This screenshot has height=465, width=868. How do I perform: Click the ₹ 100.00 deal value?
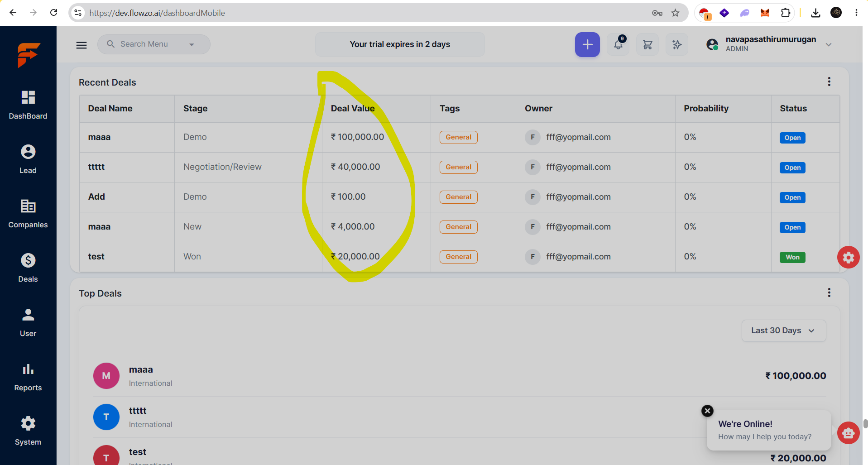(348, 197)
